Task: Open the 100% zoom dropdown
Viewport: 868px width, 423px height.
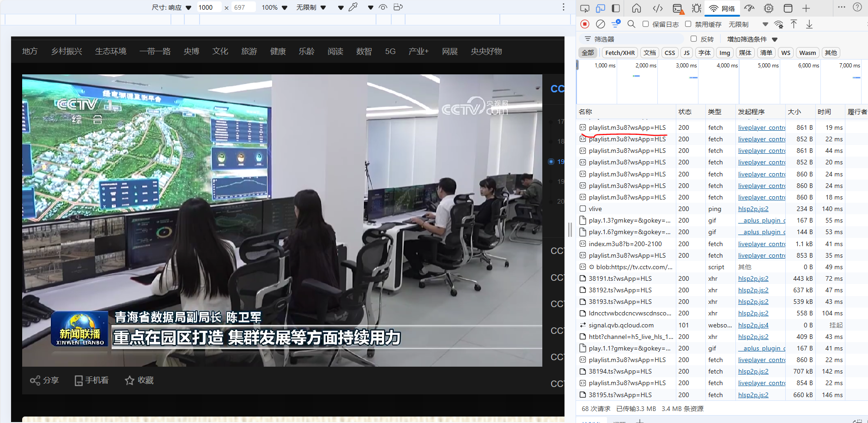Action: (274, 7)
